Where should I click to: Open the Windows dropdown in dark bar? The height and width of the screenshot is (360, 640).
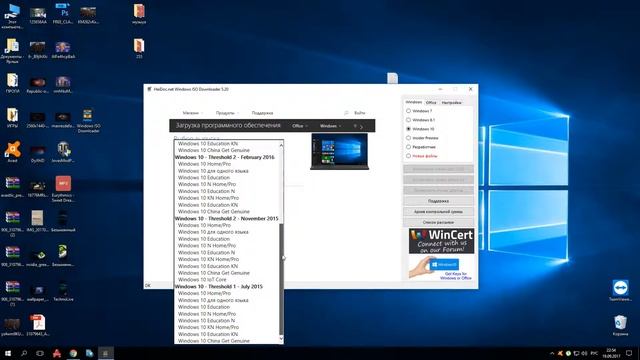330,126
